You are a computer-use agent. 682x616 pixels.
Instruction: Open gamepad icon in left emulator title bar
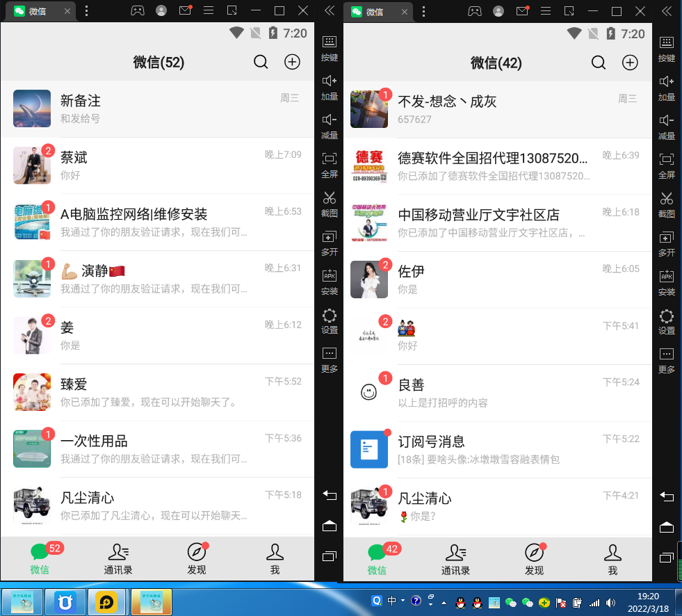coord(138,10)
